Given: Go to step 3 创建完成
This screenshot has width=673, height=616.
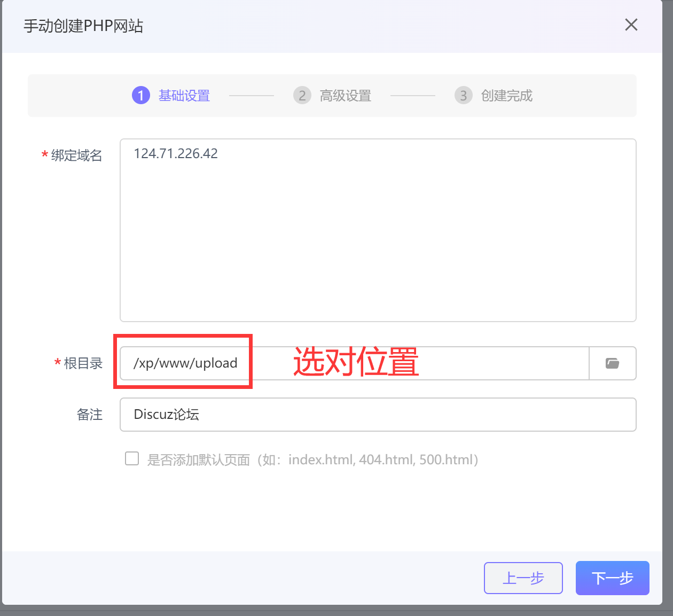Looking at the screenshot, I should [494, 96].
